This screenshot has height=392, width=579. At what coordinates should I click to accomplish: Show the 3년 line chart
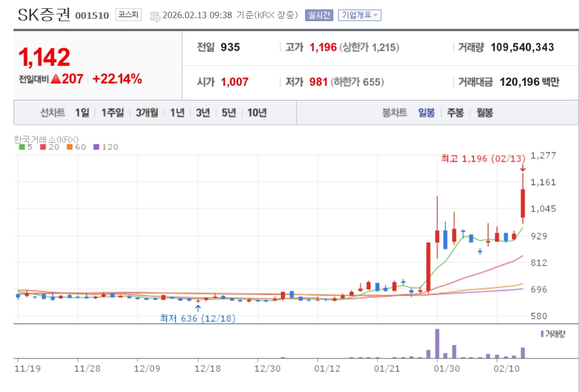pos(203,113)
